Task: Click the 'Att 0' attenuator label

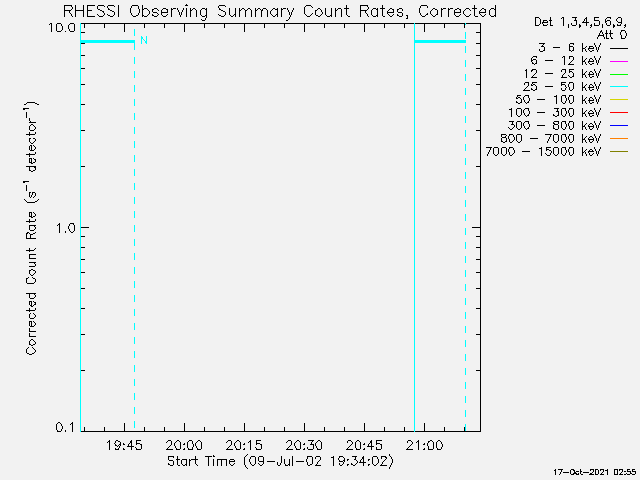Action: point(611,35)
